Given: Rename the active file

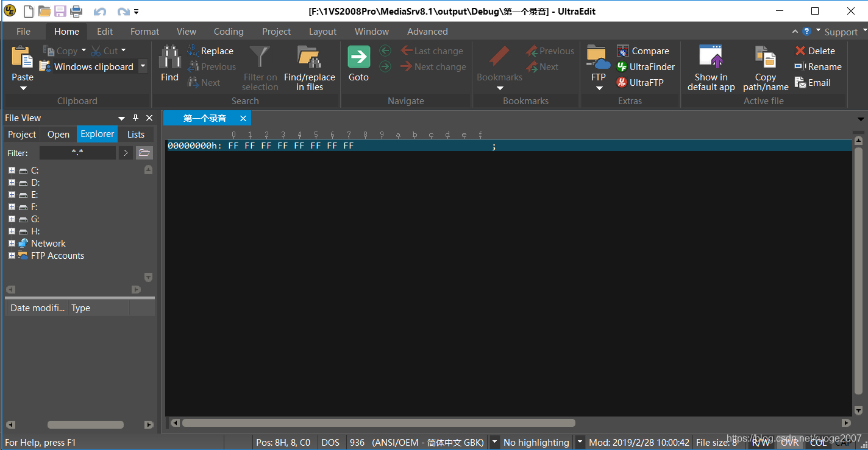Looking at the screenshot, I should 818,67.
